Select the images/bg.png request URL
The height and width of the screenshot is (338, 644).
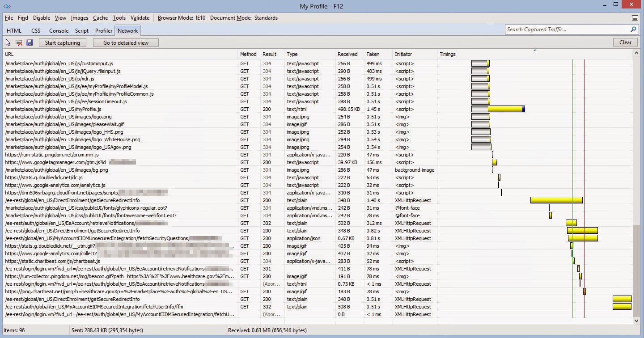56,170
